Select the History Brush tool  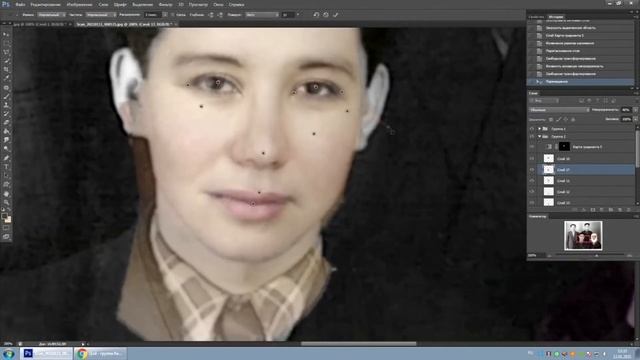6,113
